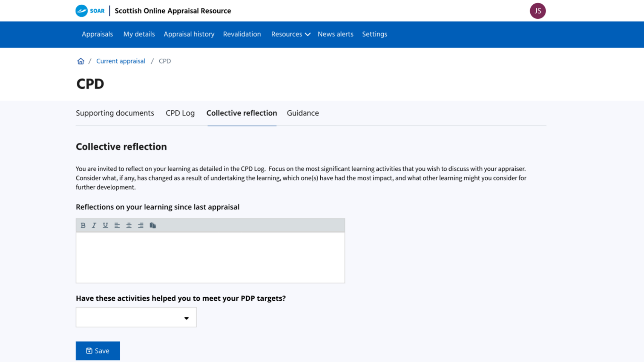Center align text in the editor
Screen dimensions: 644x362
[x=129, y=225]
